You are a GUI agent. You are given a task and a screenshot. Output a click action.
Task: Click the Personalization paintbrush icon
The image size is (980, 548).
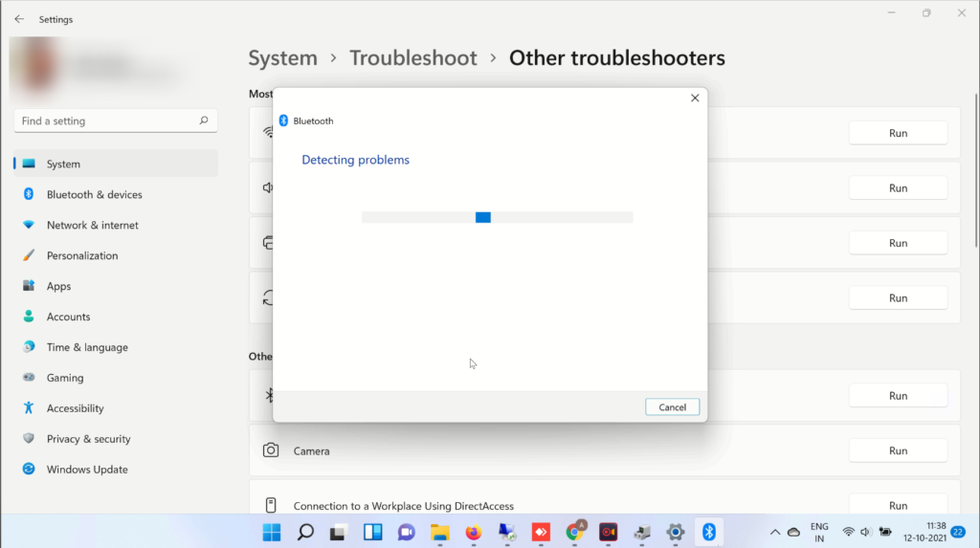point(29,255)
